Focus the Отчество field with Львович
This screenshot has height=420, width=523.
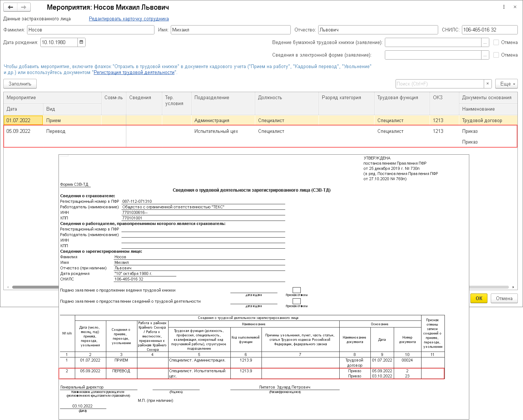pyautogui.click(x=378, y=30)
